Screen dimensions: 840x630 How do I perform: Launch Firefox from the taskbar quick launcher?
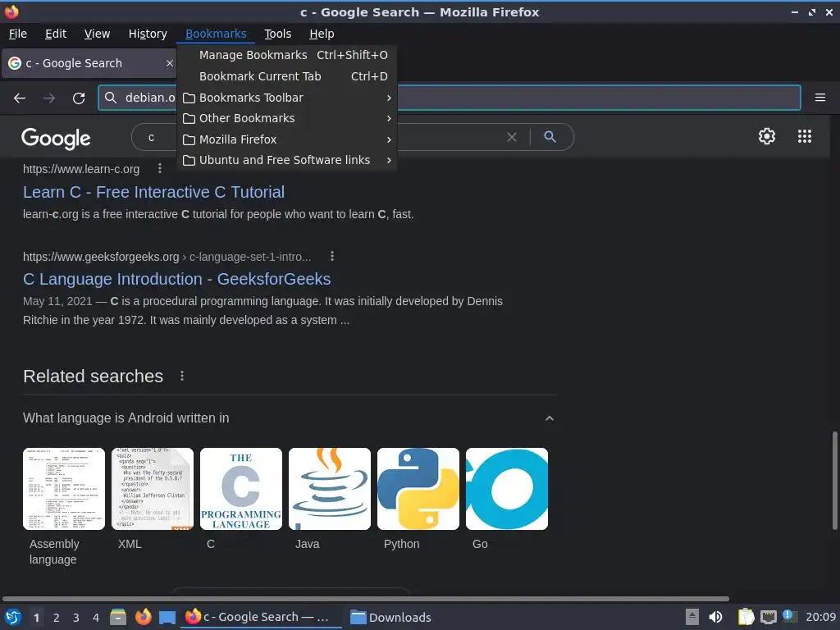point(143,617)
